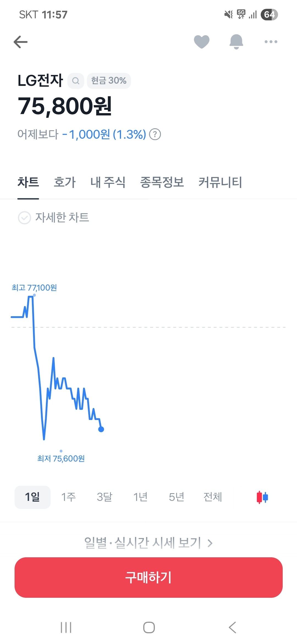Open the 종목정보 tab

click(x=162, y=182)
